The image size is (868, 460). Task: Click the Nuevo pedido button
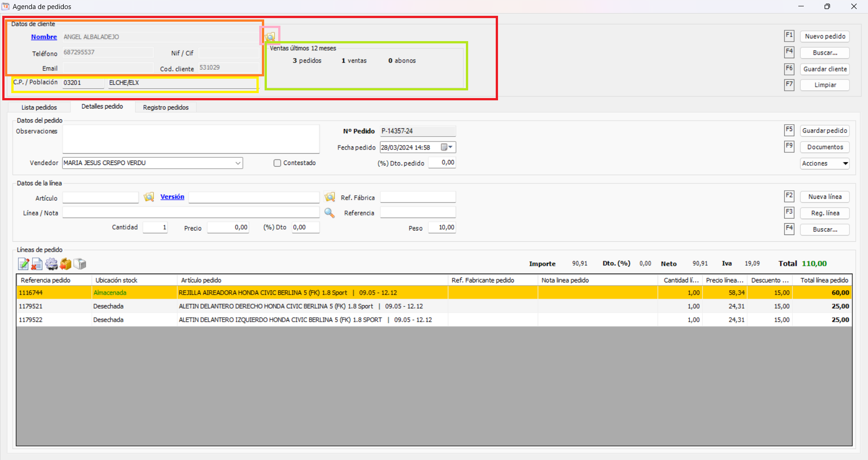pos(825,37)
